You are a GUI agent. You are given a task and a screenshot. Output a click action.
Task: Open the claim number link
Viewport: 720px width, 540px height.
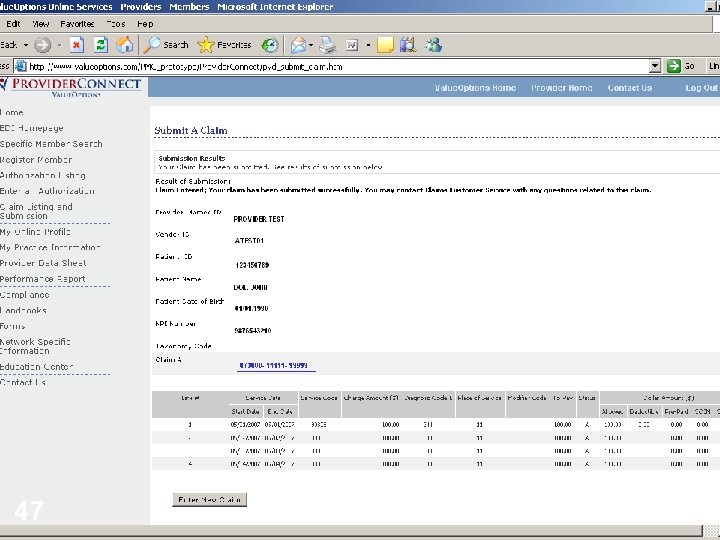point(274,366)
